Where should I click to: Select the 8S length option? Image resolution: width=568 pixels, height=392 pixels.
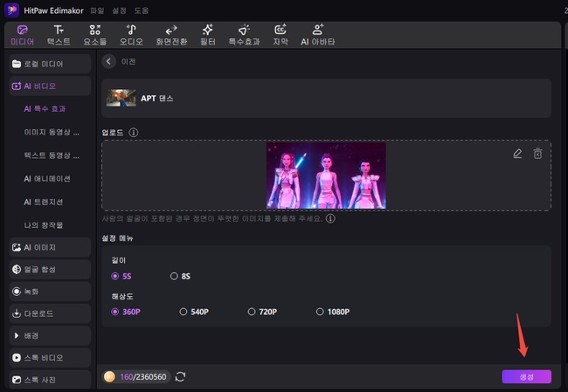pos(180,276)
